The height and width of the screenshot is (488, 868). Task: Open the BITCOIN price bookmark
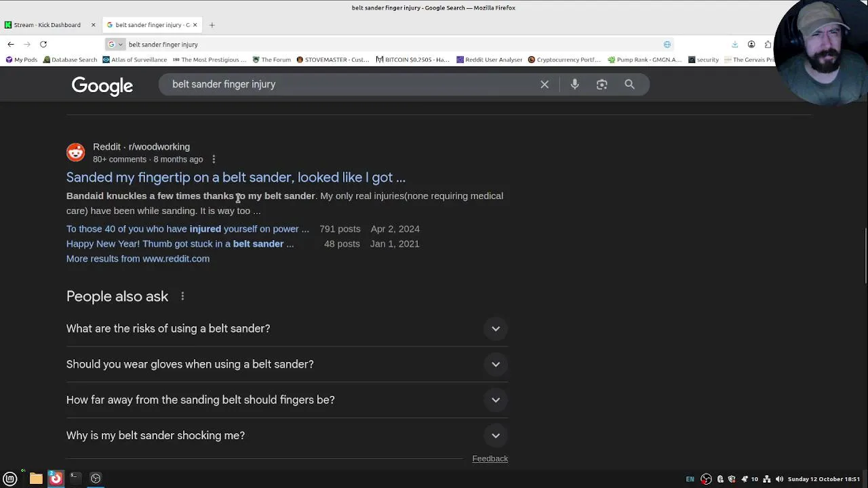click(412, 60)
